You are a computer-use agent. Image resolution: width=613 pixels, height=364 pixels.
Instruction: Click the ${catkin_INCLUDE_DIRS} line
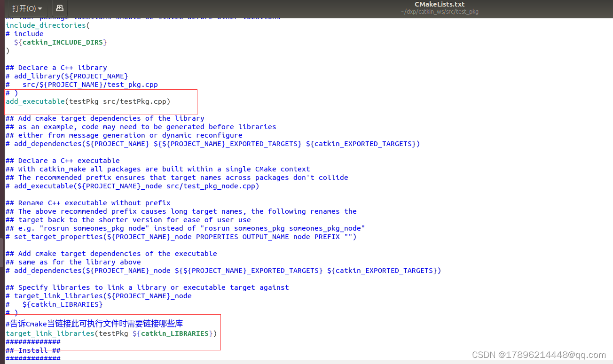(x=61, y=42)
